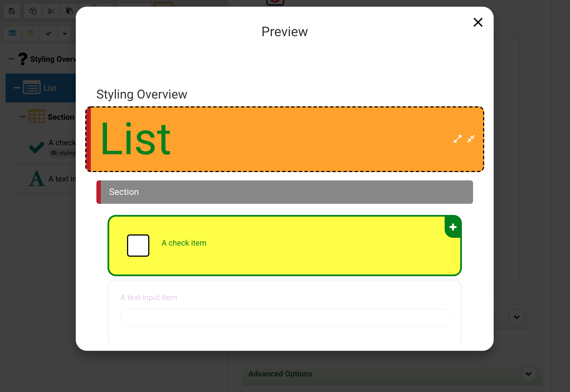Collapse all sections in List header
The width and height of the screenshot is (570, 392).
(471, 139)
